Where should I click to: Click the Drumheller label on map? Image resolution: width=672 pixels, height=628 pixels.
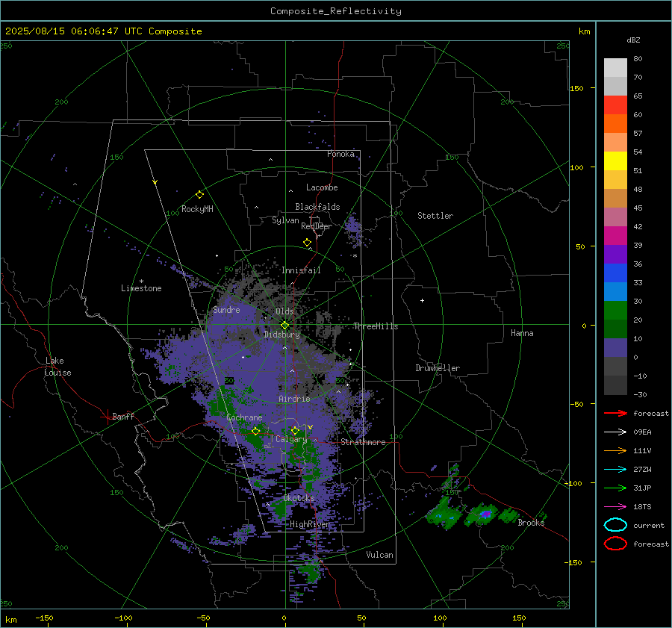pyautogui.click(x=438, y=368)
